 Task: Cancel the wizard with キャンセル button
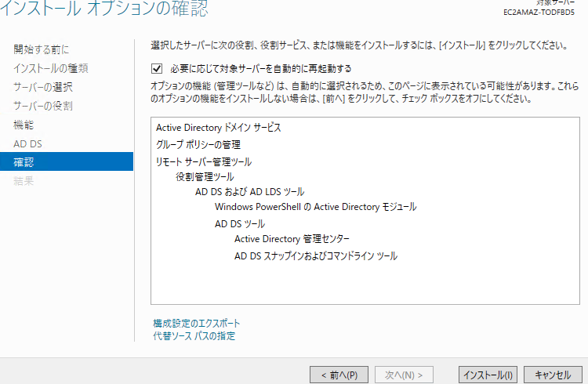tap(553, 375)
